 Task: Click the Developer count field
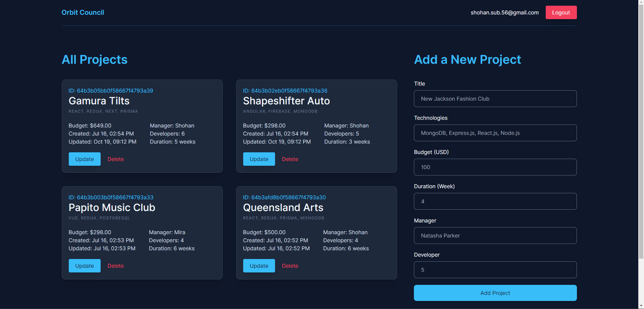point(495,270)
